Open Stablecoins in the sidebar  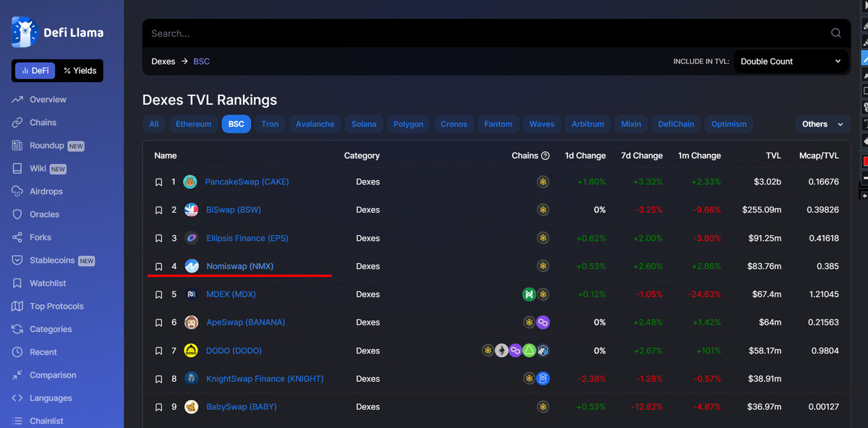click(53, 260)
